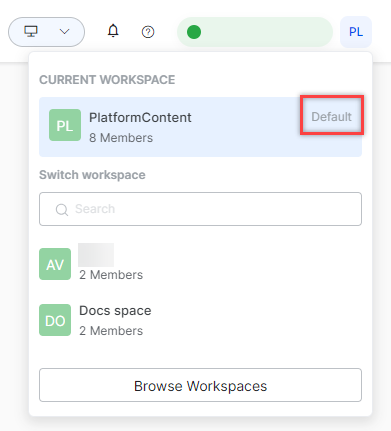Click the 8 Members text
The height and width of the screenshot is (431, 391).
pyautogui.click(x=121, y=138)
